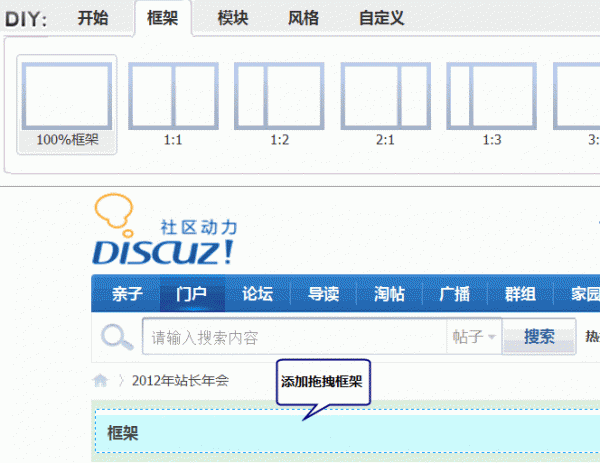Click the home breadcrumb icon
The height and width of the screenshot is (463, 600).
(x=100, y=380)
